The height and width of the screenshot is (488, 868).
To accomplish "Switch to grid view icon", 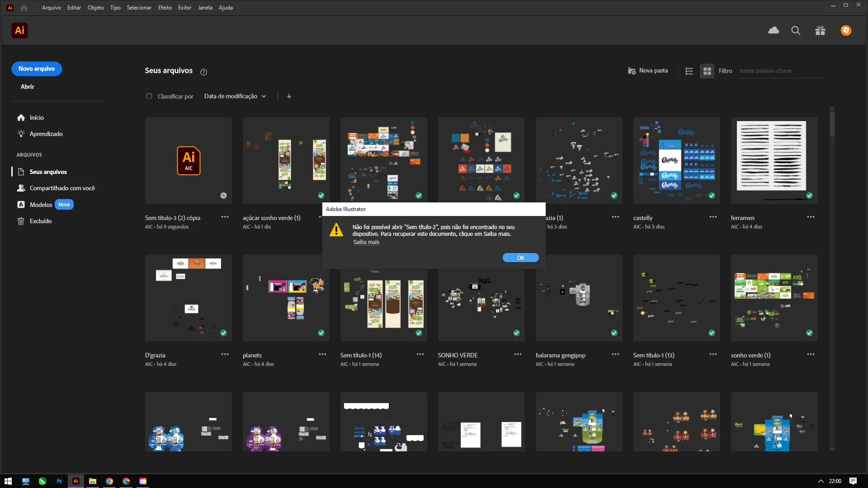I will point(707,71).
